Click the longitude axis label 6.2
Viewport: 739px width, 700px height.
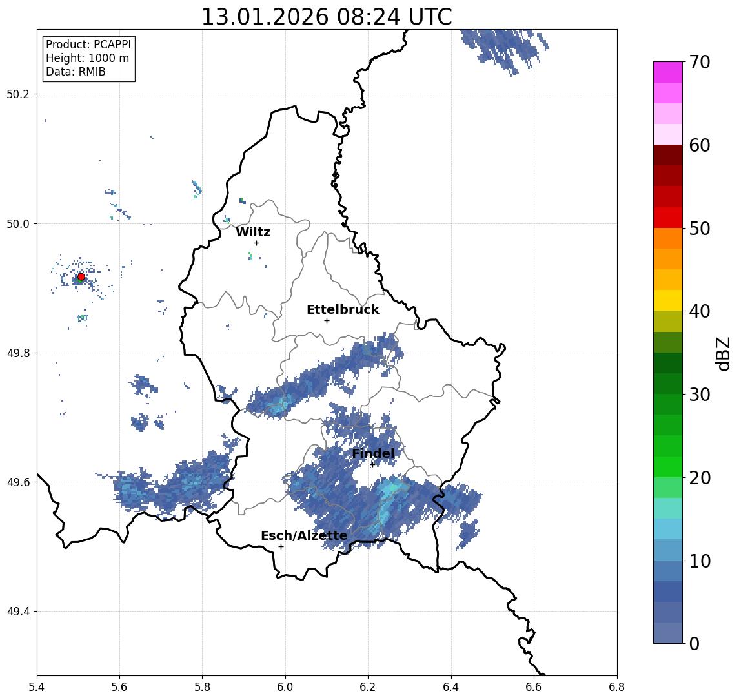[x=368, y=687]
